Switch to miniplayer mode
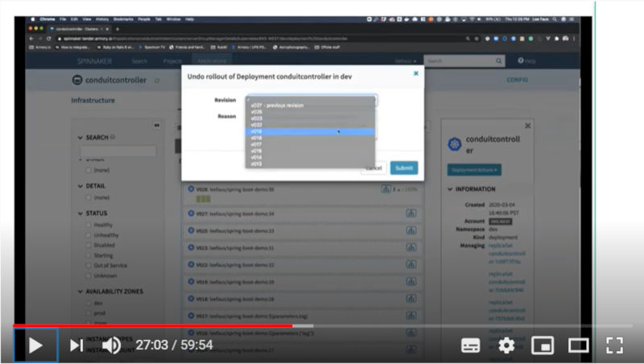 (x=543, y=345)
